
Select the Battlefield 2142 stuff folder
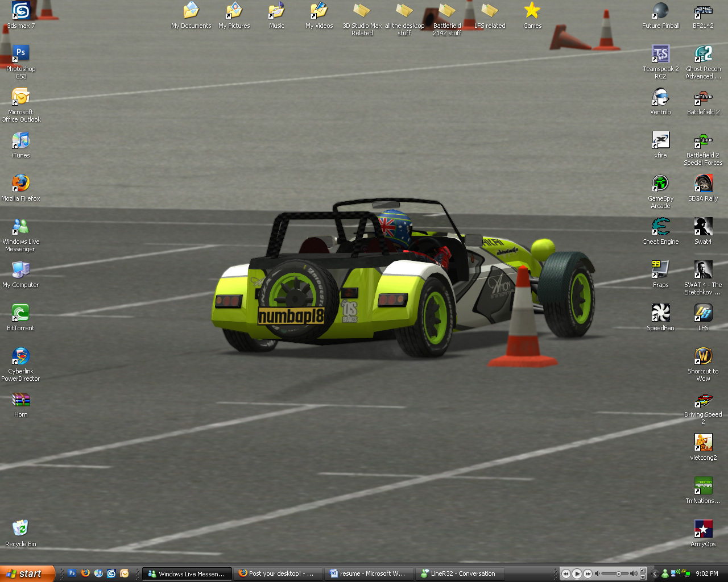(447, 19)
